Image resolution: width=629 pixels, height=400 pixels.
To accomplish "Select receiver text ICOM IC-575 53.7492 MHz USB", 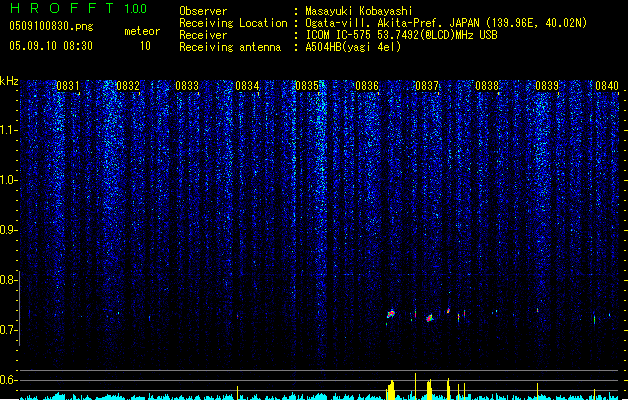I will click(402, 35).
